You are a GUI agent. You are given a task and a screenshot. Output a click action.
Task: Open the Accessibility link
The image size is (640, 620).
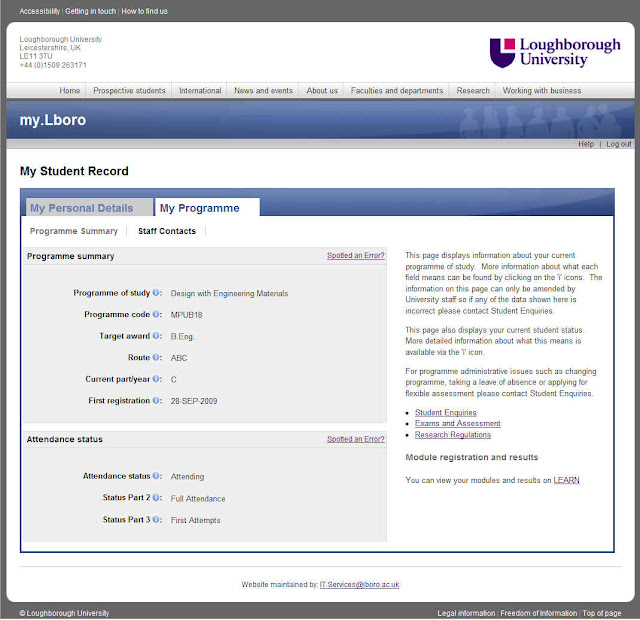point(40,11)
